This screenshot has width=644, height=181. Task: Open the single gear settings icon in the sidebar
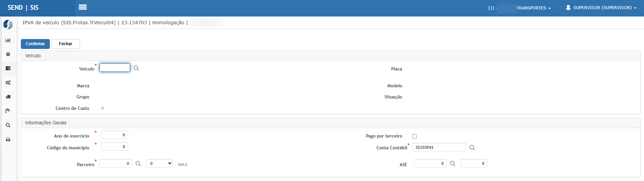(x=8, y=54)
